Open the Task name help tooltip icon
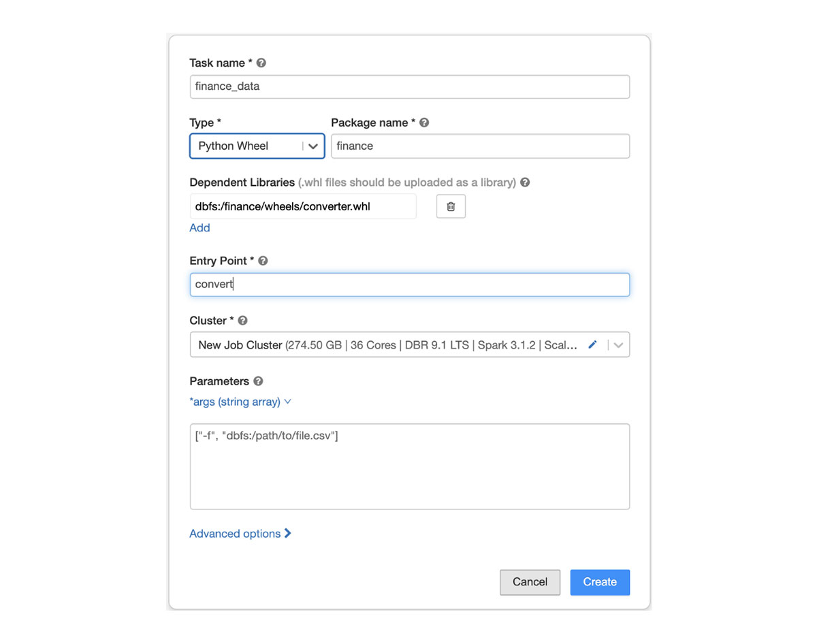This screenshot has width=817, height=644. pos(261,63)
